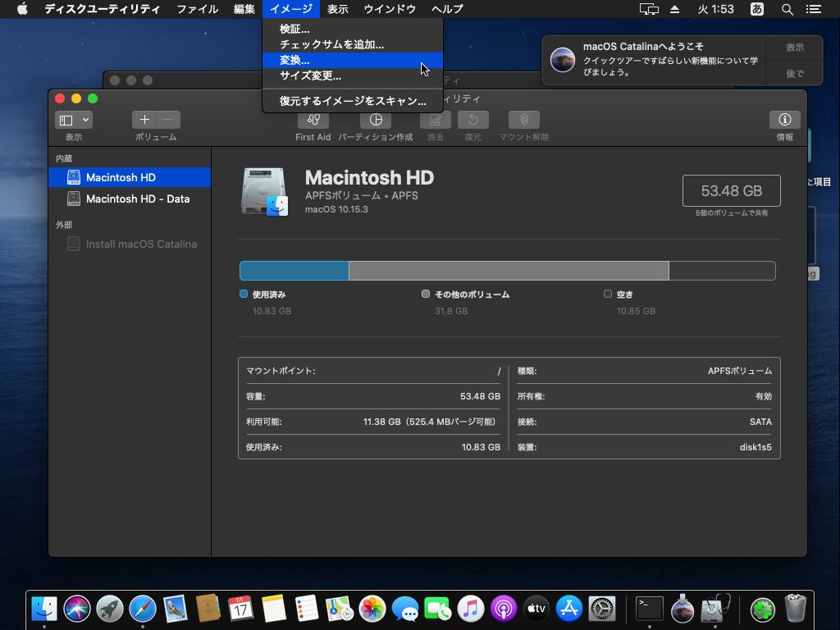Open the ウインドウ menu
Viewport: 840px width, 630px height.
click(390, 9)
